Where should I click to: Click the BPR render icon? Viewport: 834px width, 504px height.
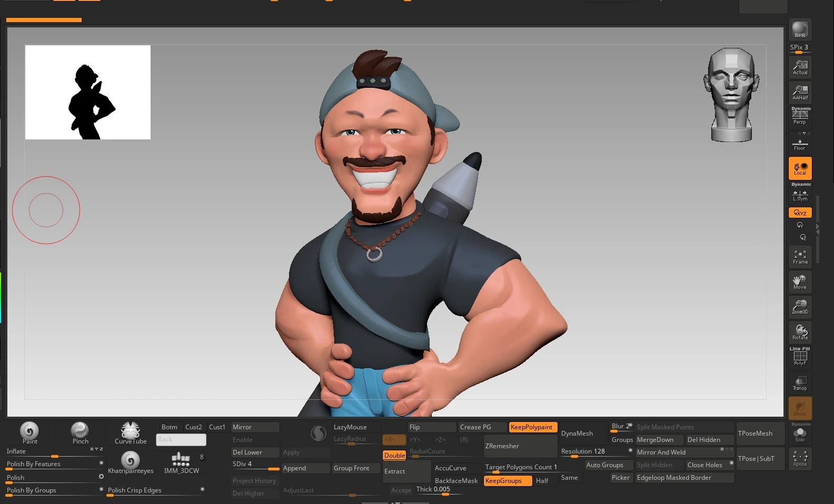click(800, 30)
